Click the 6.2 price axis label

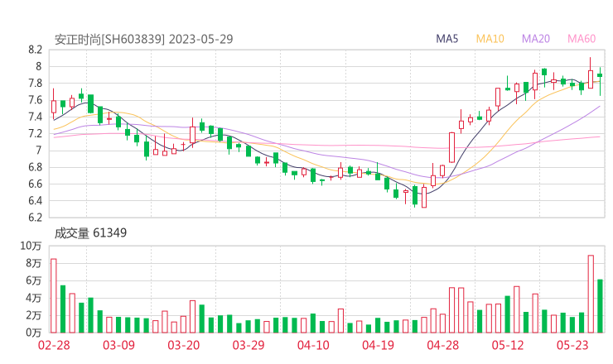coord(35,218)
